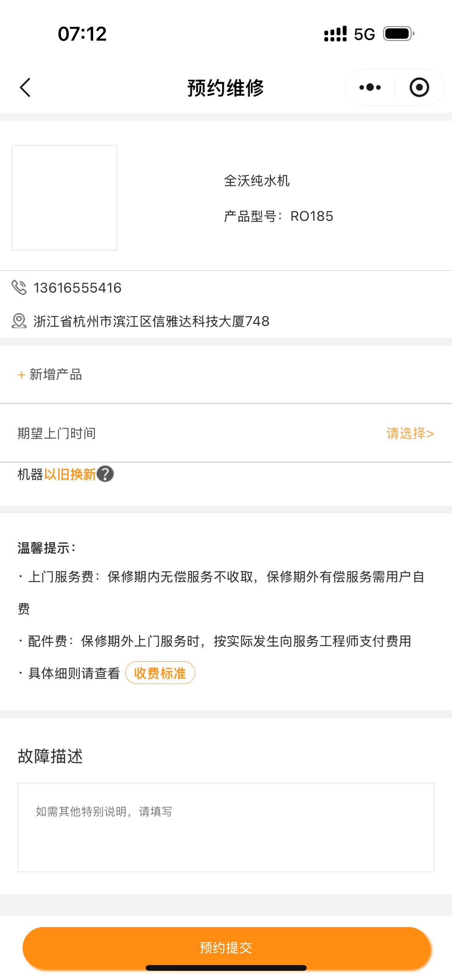Open the trade-in help question mark

(105, 474)
